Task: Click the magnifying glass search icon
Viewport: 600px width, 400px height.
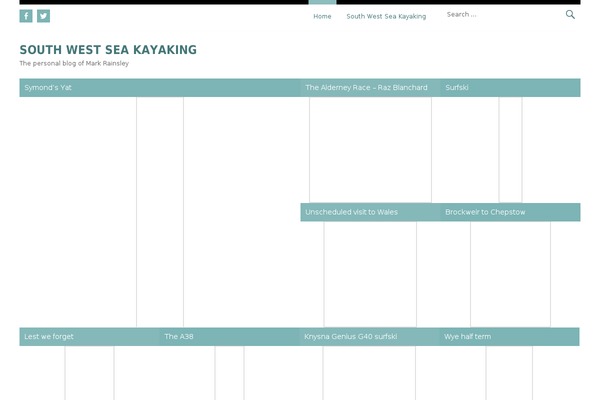Action: (x=570, y=15)
